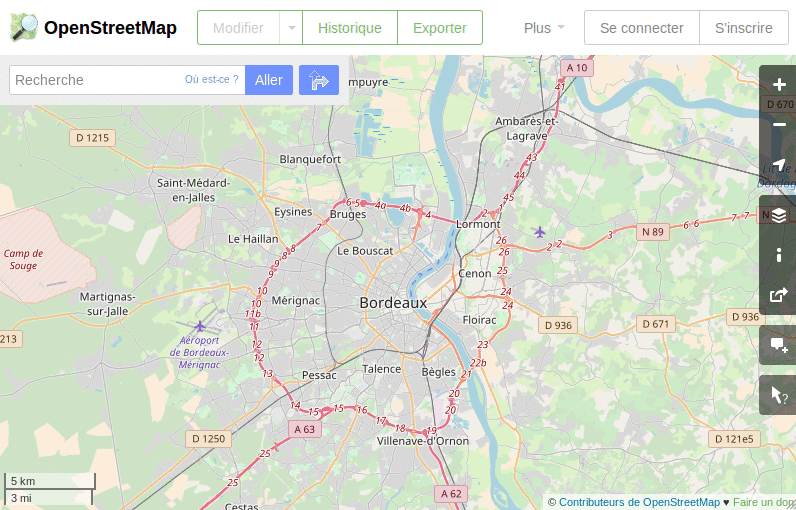Click the Martignas-sur-Jalle label
The height and width of the screenshot is (510, 796).
click(x=108, y=303)
